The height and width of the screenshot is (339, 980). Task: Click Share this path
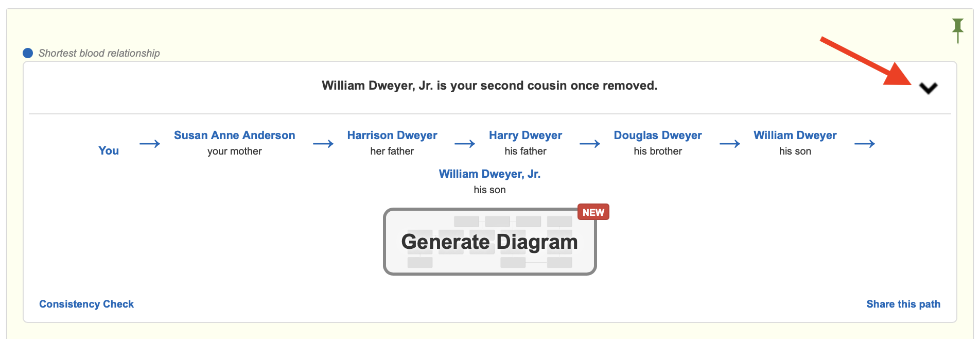(903, 304)
